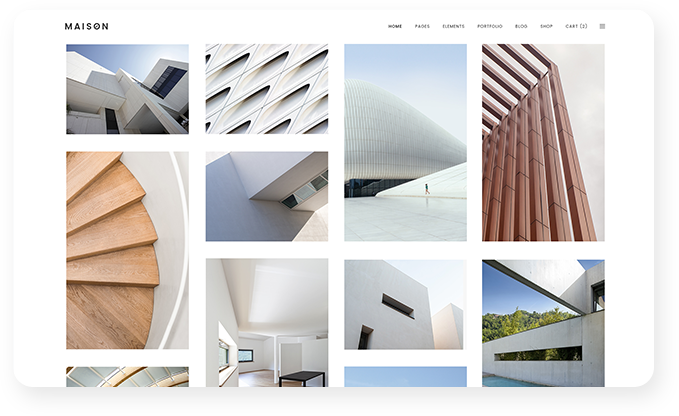The width and height of the screenshot is (679, 416).
Task: Select the Home menu item
Action: coord(395,26)
